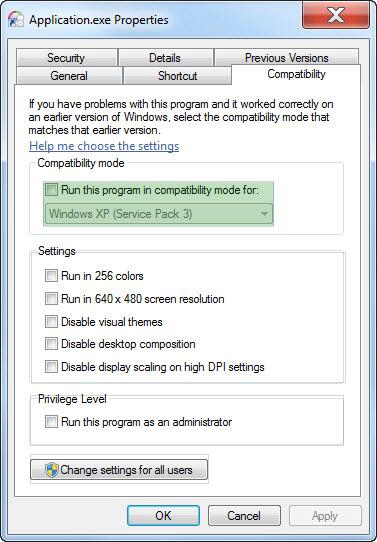The height and width of the screenshot is (542, 377).
Task: Open the Details tab
Action: (x=165, y=57)
